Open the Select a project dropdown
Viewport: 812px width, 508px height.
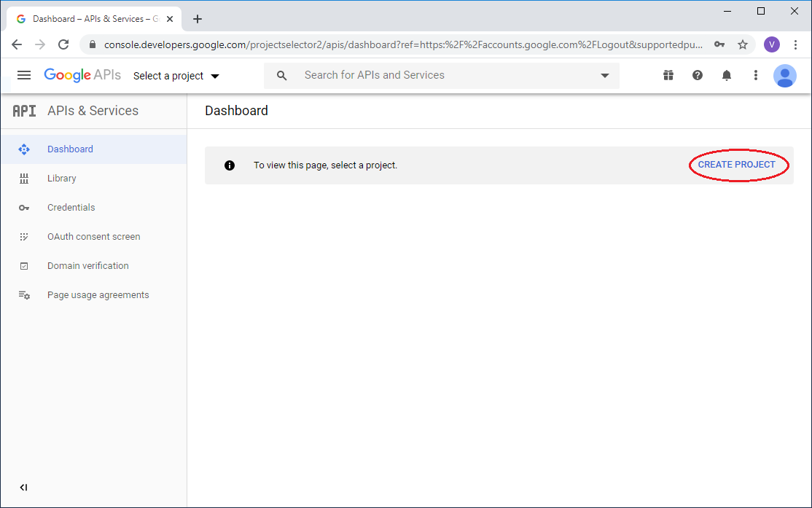[x=176, y=76]
